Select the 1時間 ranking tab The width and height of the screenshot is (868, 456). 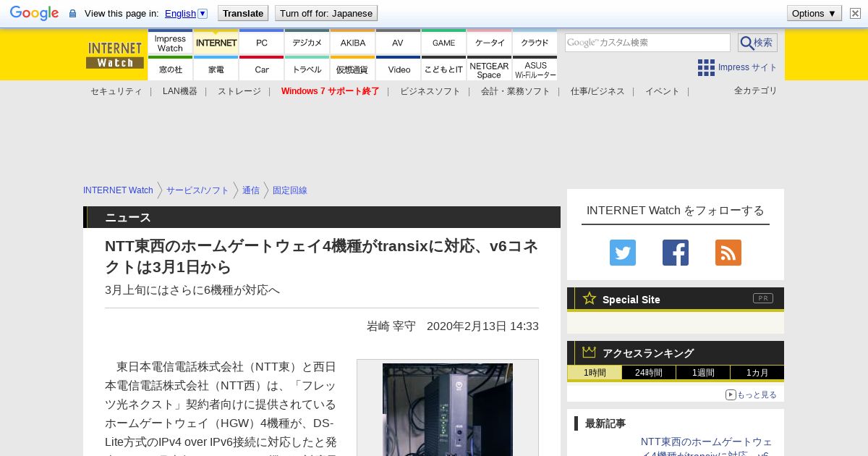[594, 373]
